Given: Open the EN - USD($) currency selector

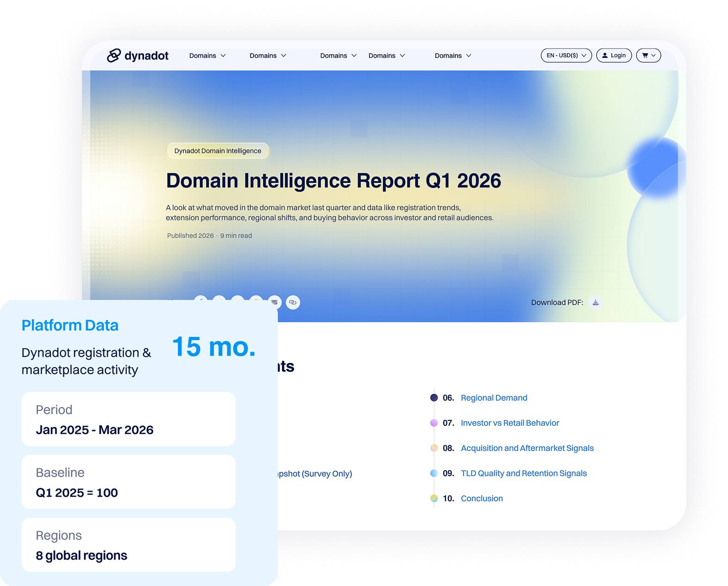Looking at the screenshot, I should coord(566,56).
